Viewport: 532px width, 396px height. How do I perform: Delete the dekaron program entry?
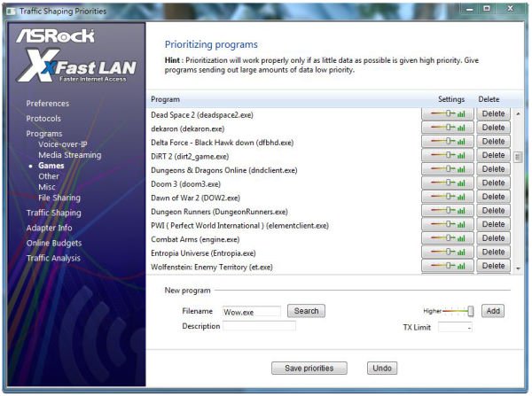tap(493, 128)
